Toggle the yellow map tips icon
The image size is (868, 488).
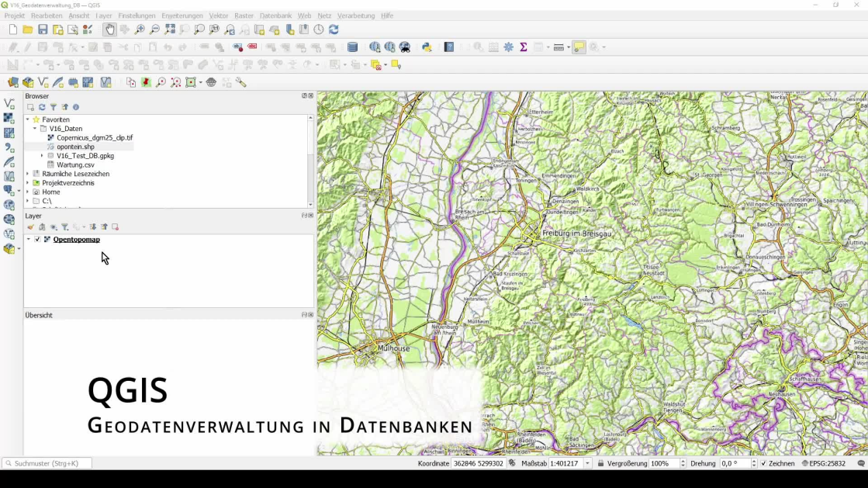pyautogui.click(x=579, y=47)
